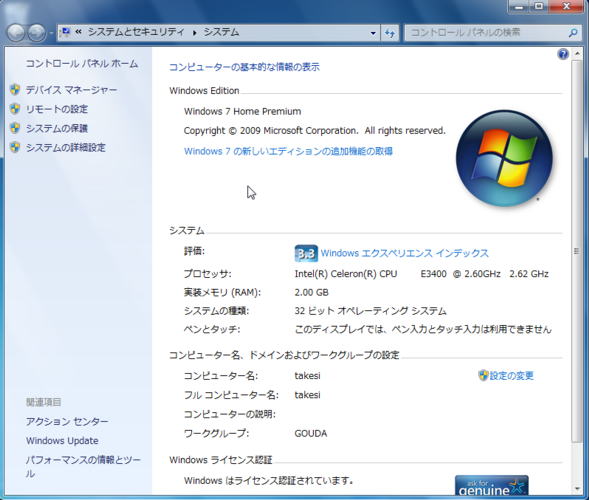The height and width of the screenshot is (500, 589).
Task: Click the 3.3 experience index score badge
Action: (x=306, y=254)
